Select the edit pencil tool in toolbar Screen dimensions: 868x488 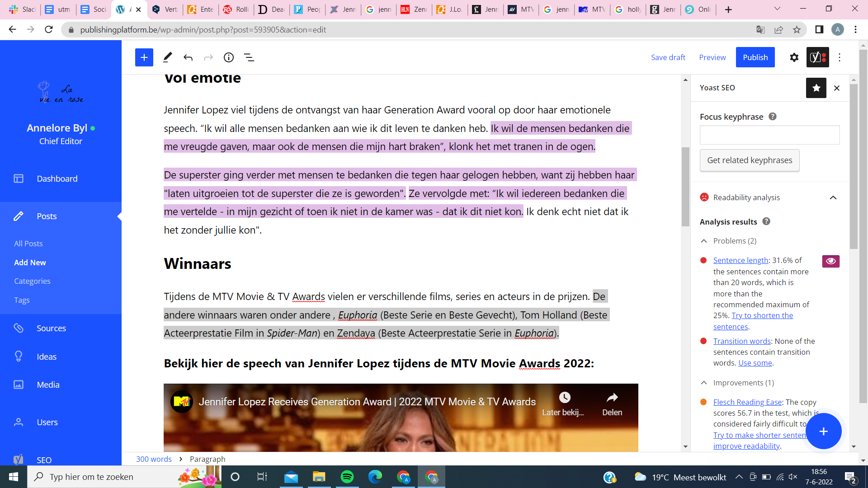pos(167,57)
